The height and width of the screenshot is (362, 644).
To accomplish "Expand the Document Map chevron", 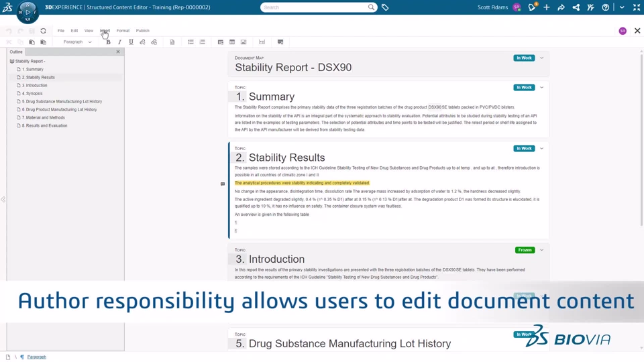I will point(542,58).
